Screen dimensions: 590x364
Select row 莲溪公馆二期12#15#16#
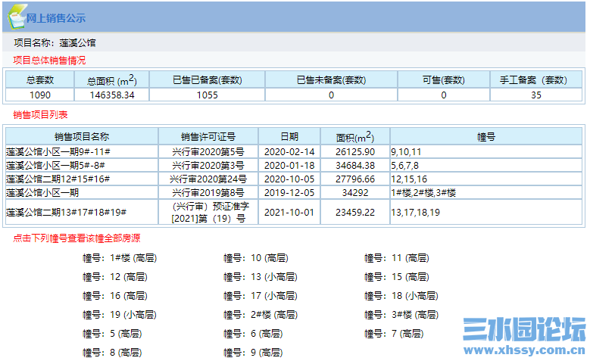pos(294,179)
